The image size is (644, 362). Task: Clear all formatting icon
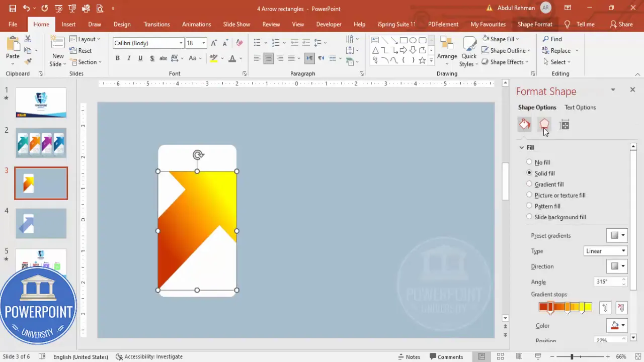click(239, 43)
